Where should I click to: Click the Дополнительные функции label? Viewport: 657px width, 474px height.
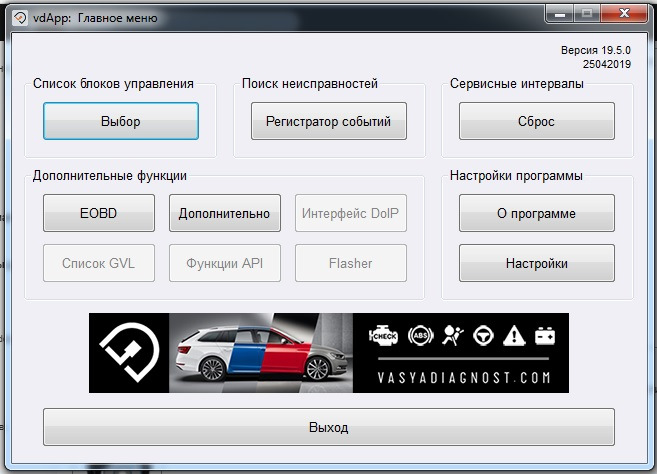(x=110, y=175)
